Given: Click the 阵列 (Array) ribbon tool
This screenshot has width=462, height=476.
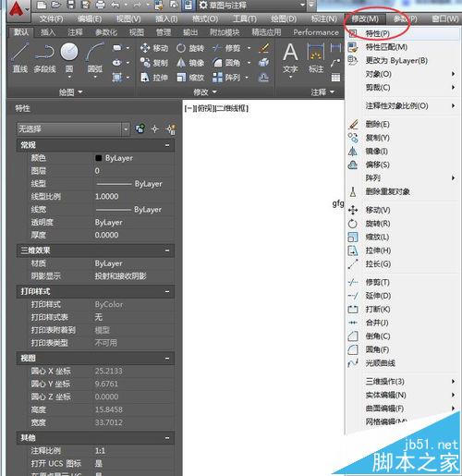Looking at the screenshot, I should pyautogui.click(x=226, y=77).
